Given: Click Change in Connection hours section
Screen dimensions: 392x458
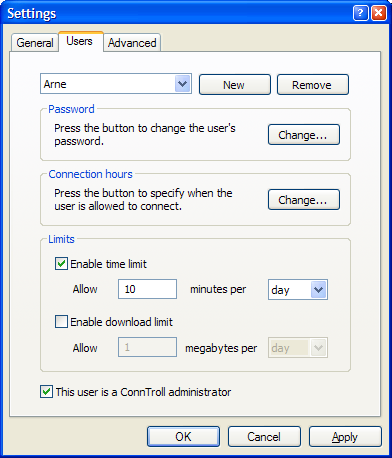Looking at the screenshot, I should [304, 200].
